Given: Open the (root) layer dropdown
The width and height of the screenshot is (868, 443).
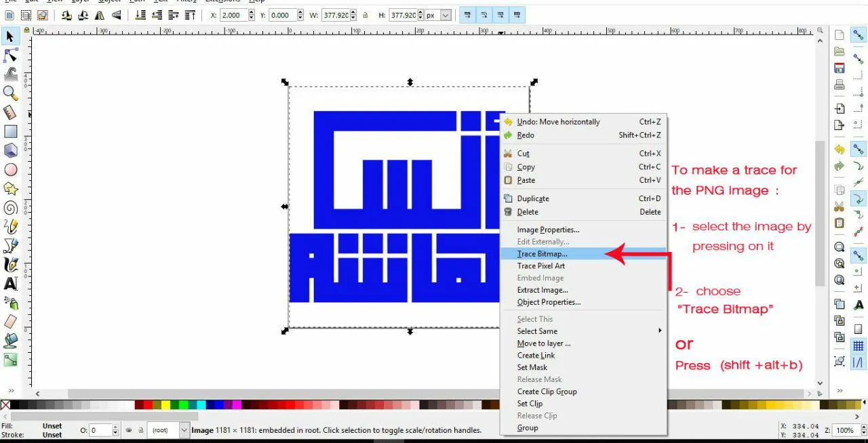Looking at the screenshot, I should point(184,430).
